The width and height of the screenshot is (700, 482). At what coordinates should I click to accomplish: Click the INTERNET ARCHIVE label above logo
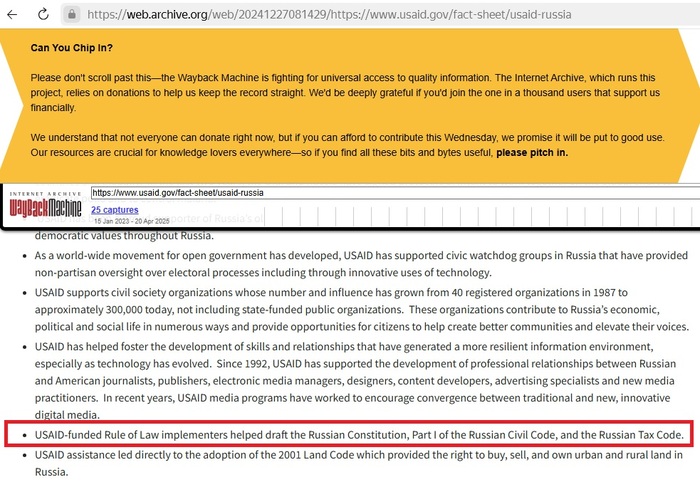click(44, 193)
